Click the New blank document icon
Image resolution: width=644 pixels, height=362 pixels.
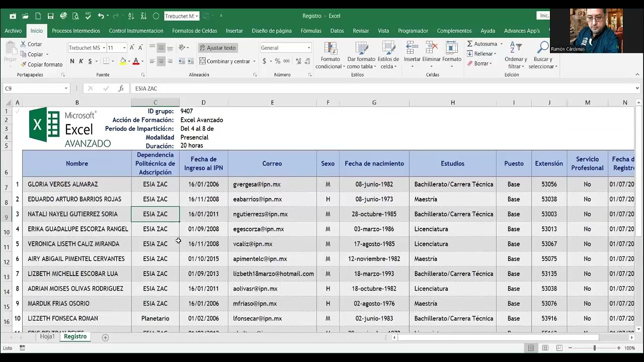click(x=38, y=16)
